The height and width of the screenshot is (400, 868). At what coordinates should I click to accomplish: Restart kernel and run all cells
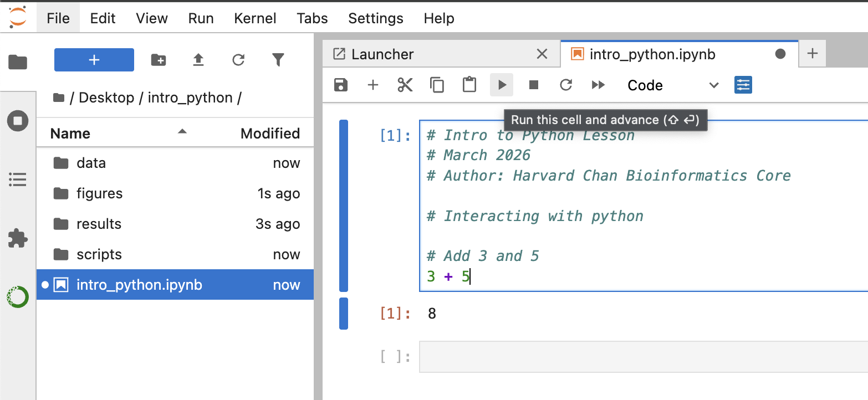[x=598, y=85]
